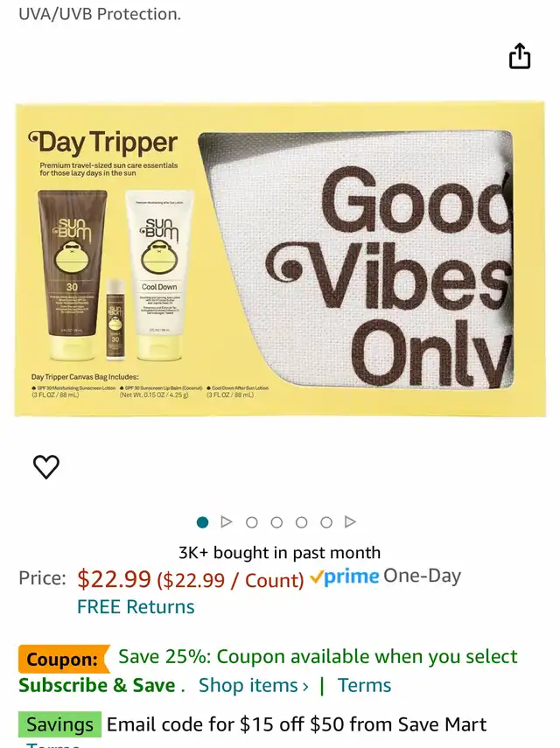The height and width of the screenshot is (748, 560).
Task: Open the Shop items link
Action: [253, 686]
